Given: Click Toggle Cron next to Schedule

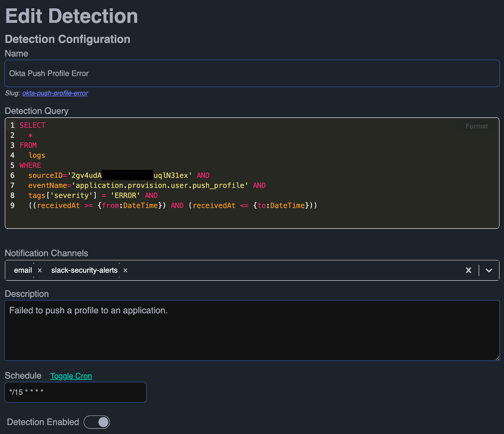Looking at the screenshot, I should tap(71, 376).
